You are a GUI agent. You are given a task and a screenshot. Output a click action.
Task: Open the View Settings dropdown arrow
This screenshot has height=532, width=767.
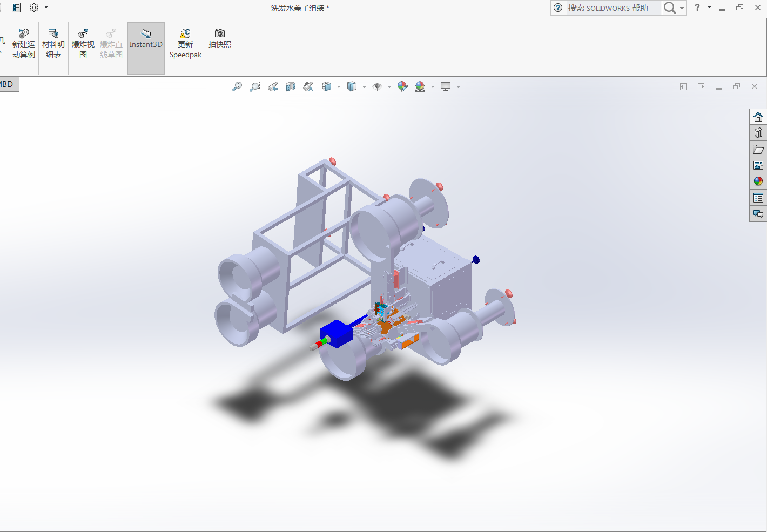pos(458,87)
